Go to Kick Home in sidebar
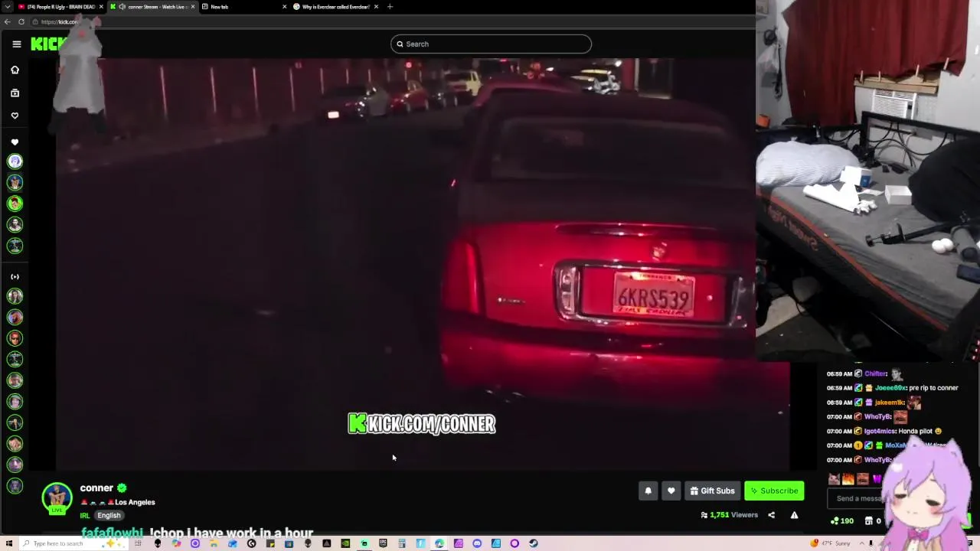The width and height of the screenshot is (980, 551). (x=15, y=70)
